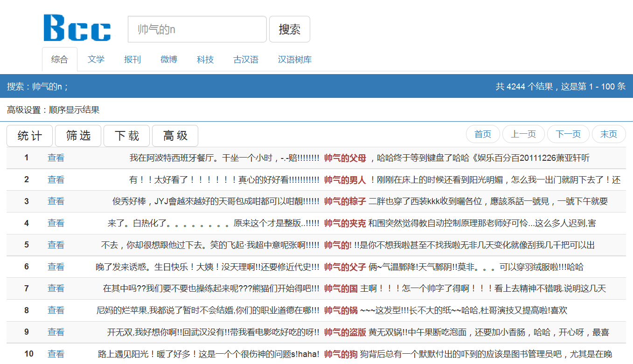This screenshot has height=364, width=633.
Task: Click 上一页 previous page button
Action: [523, 134]
